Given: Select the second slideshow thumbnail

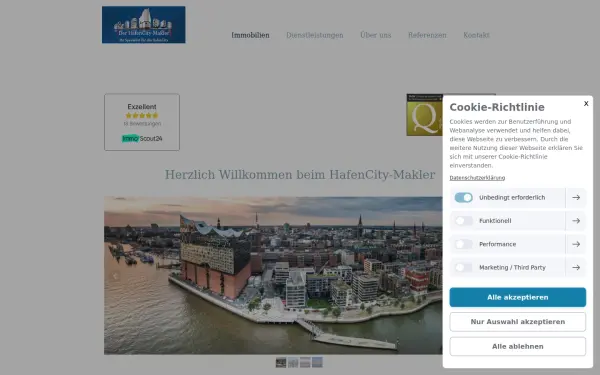Looking at the screenshot, I should click(293, 362).
